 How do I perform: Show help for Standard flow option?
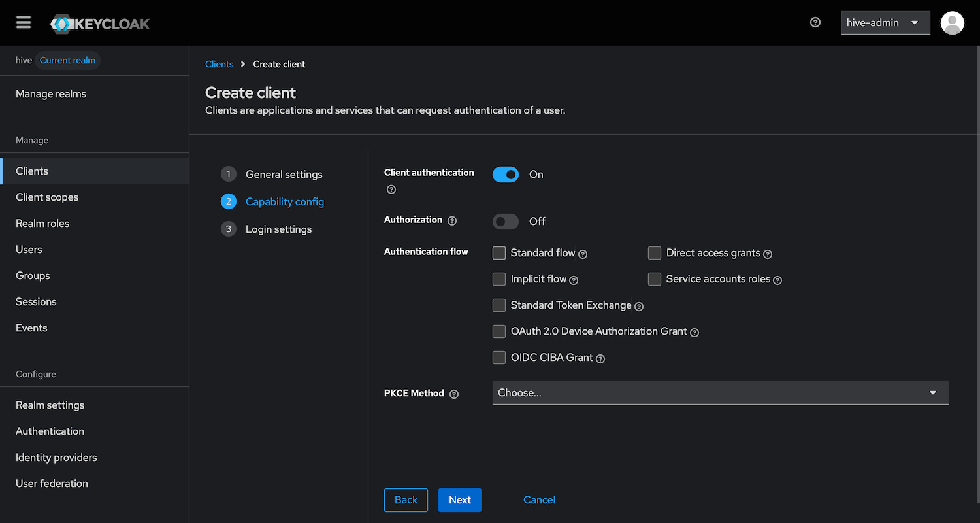tap(583, 254)
